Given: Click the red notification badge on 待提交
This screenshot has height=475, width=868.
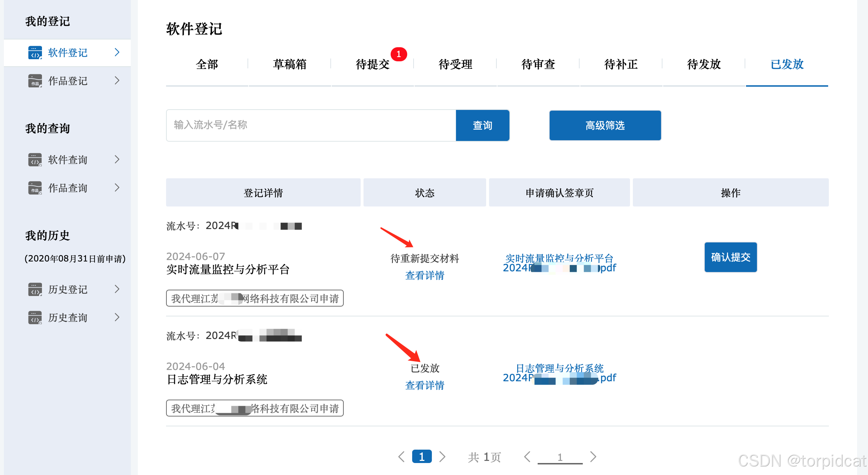Looking at the screenshot, I should (x=399, y=54).
